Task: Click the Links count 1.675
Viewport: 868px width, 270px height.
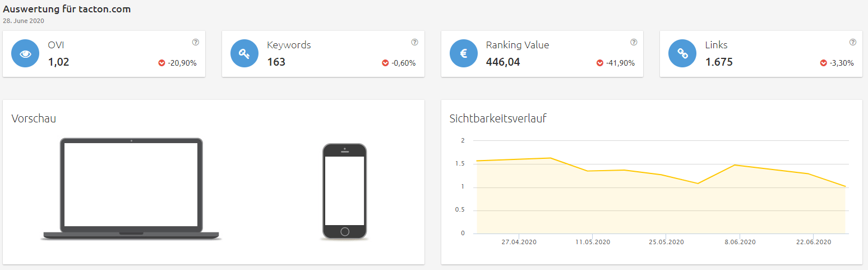Action: pyautogui.click(x=719, y=62)
